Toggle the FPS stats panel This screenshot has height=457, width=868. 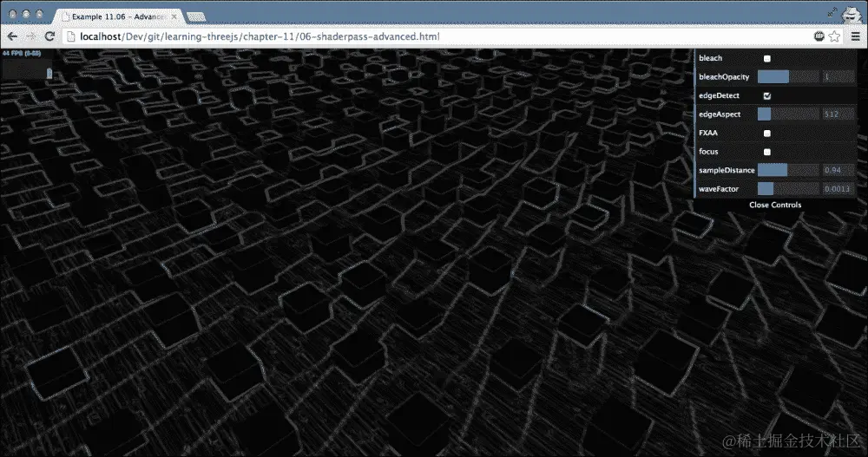27,63
